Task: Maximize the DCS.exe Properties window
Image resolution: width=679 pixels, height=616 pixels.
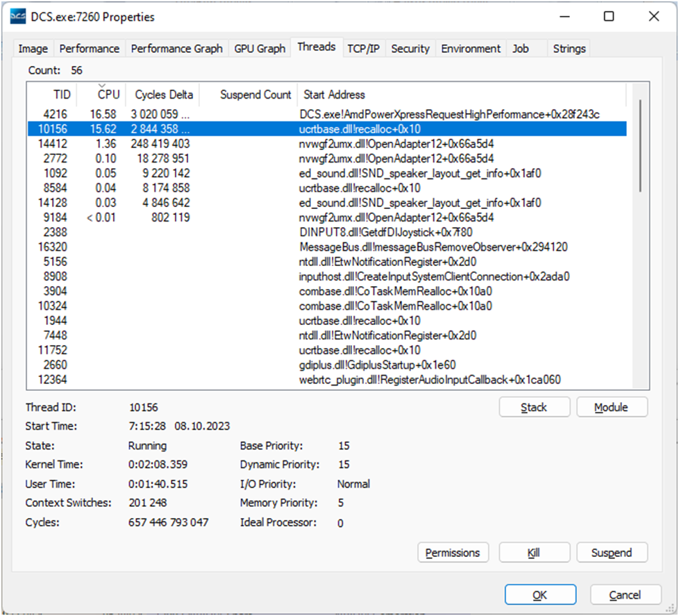Action: (x=609, y=17)
